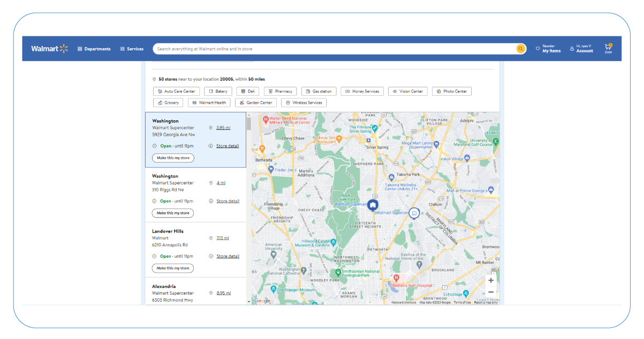Open the 7.13 mi distance link
The width and height of the screenshot is (644, 339).
pyautogui.click(x=222, y=238)
